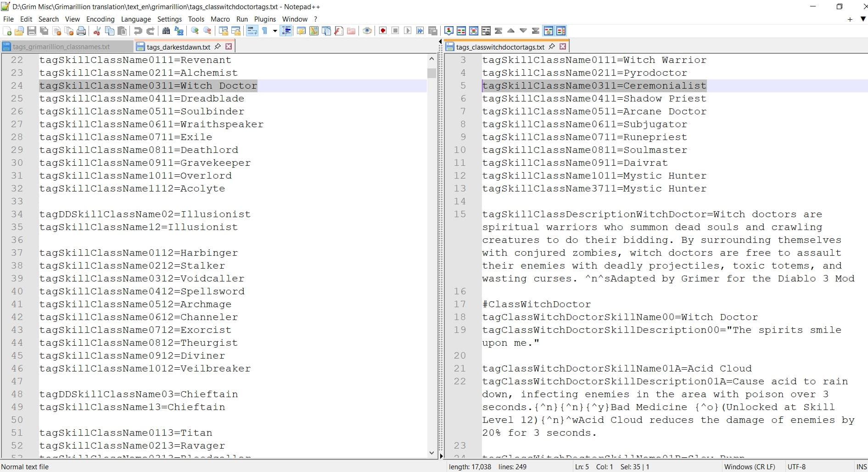
Task: Click the Zoom in magnifier icon
Action: tap(195, 31)
